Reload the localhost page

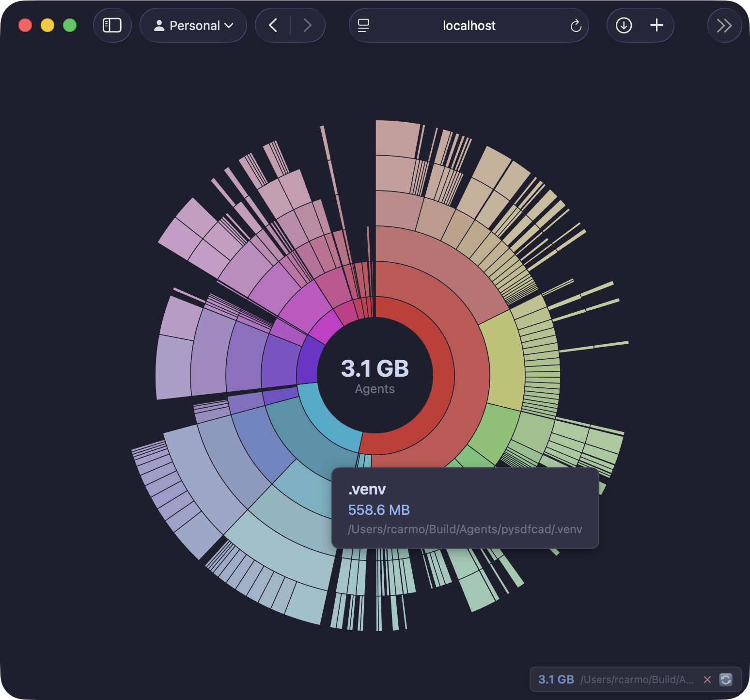click(x=576, y=25)
